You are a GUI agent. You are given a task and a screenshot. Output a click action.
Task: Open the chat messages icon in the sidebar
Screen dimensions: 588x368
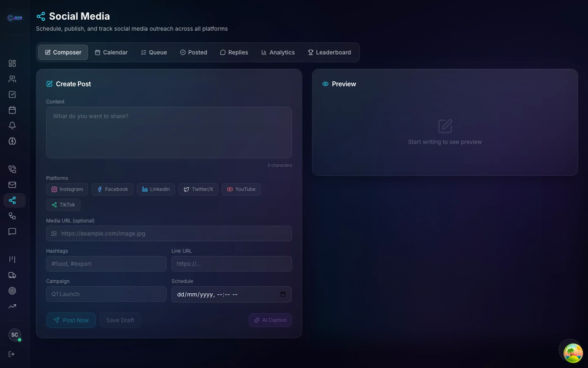pyautogui.click(x=12, y=231)
